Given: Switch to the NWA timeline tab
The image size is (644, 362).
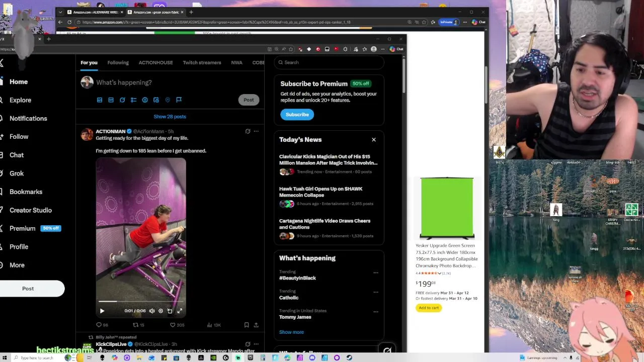Looking at the screenshot, I should 236,62.
